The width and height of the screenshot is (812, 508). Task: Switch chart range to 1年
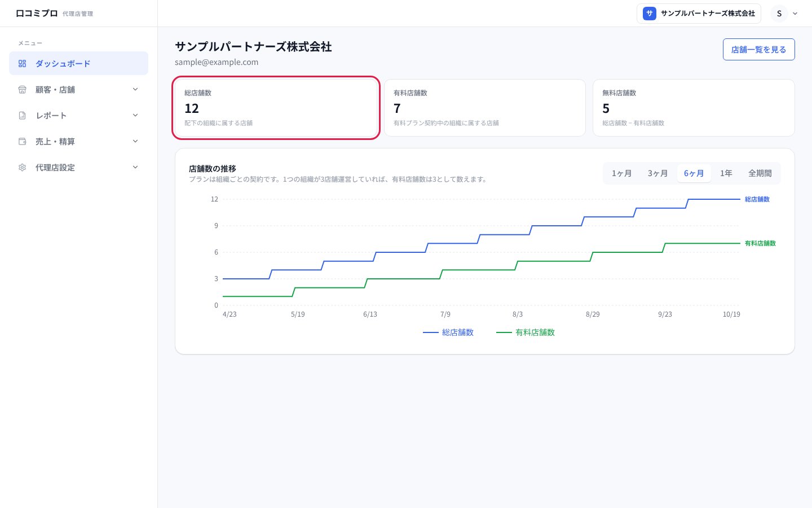coord(726,173)
